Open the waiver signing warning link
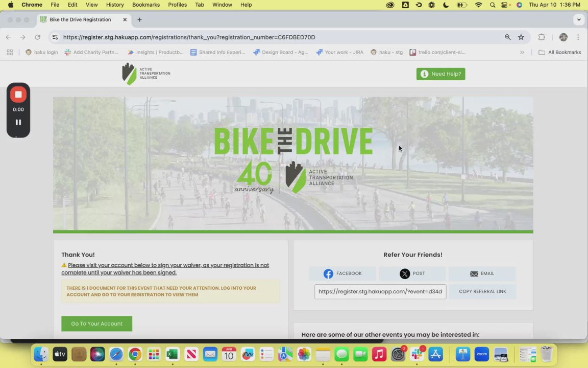588x368 pixels. (x=165, y=269)
